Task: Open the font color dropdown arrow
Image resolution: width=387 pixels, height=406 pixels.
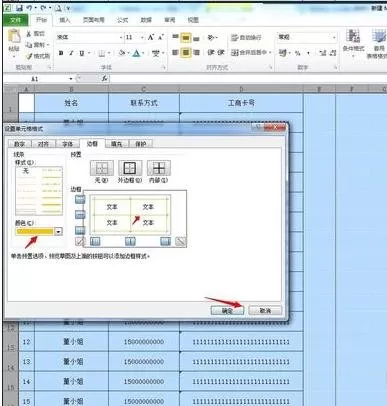Action: [143, 53]
